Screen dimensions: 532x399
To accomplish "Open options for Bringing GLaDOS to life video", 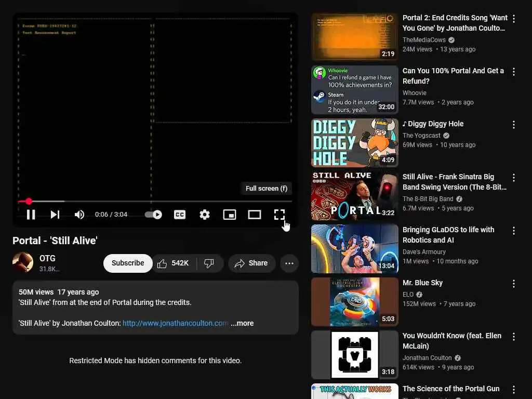I will pos(514,230).
